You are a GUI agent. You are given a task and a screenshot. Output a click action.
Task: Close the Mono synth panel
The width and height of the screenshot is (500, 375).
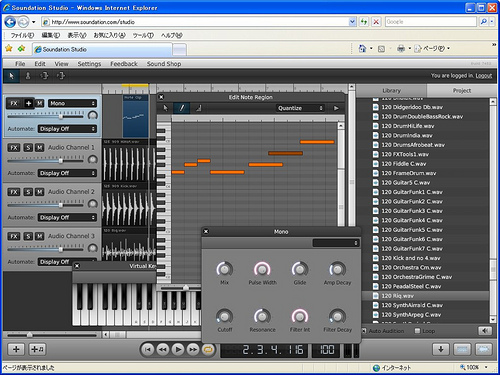[x=206, y=231]
